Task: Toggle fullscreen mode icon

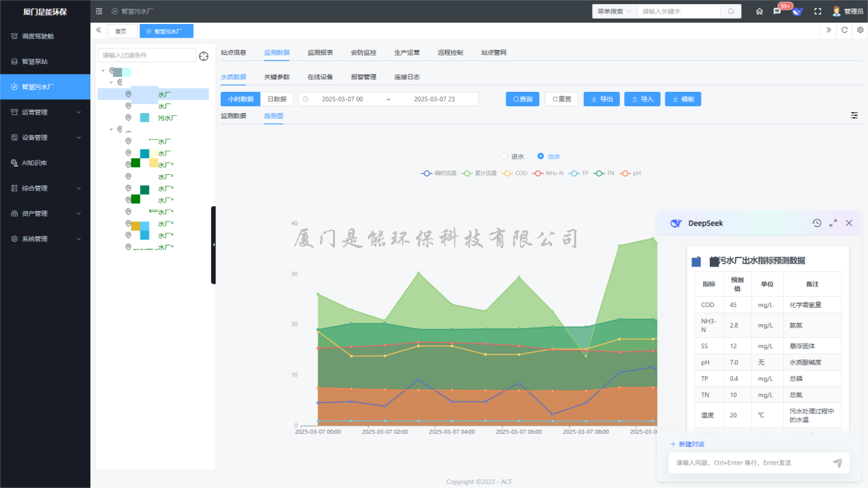Action: (x=817, y=11)
